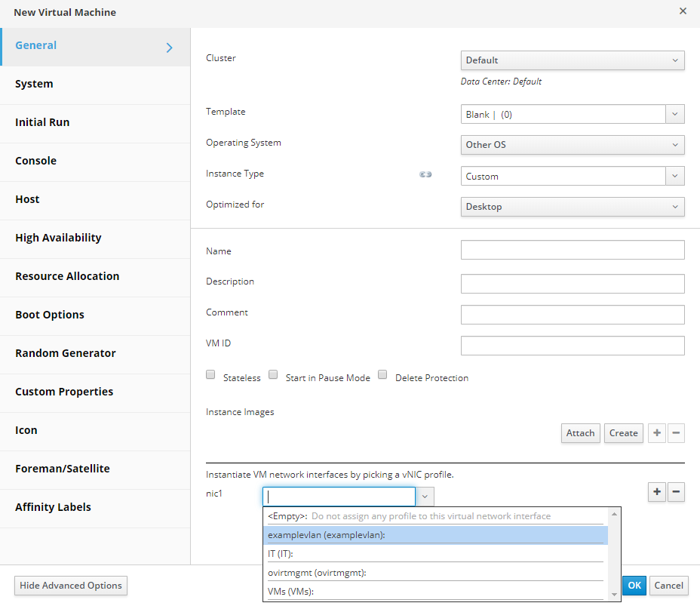Click the minus icon beside Instance Images

pos(677,433)
